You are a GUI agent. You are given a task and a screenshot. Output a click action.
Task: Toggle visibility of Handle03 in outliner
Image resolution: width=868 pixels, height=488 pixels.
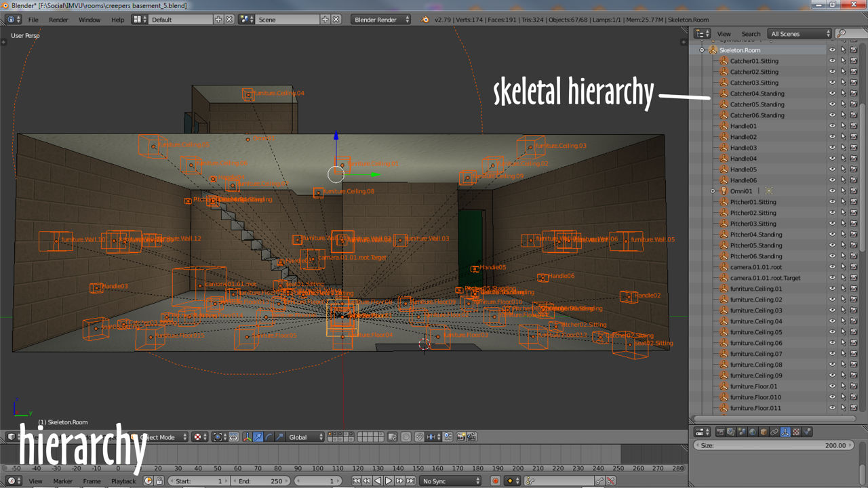(x=832, y=148)
